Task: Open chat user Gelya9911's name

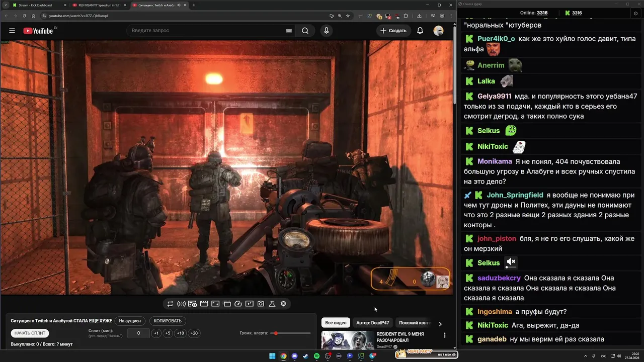Action: coord(494,96)
